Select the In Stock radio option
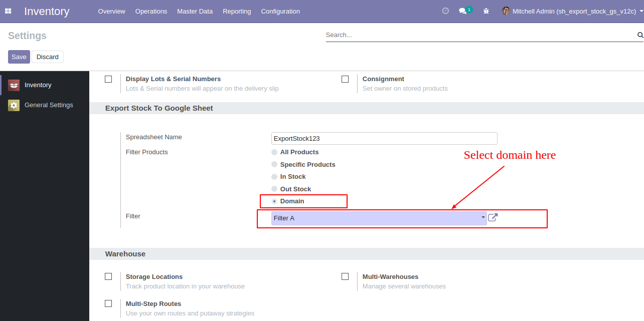The width and height of the screenshot is (644, 321). coord(274,177)
